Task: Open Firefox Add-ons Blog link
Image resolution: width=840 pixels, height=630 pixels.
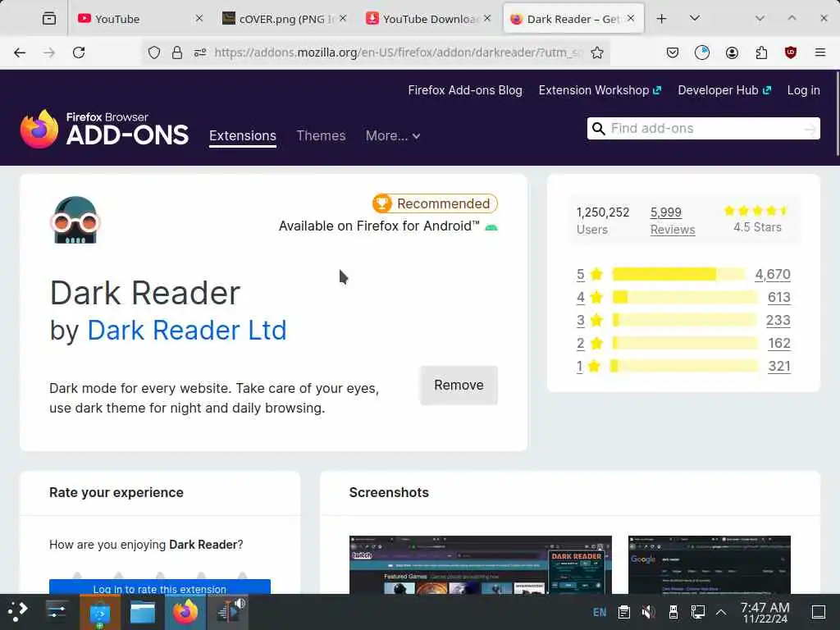Action: click(x=465, y=90)
